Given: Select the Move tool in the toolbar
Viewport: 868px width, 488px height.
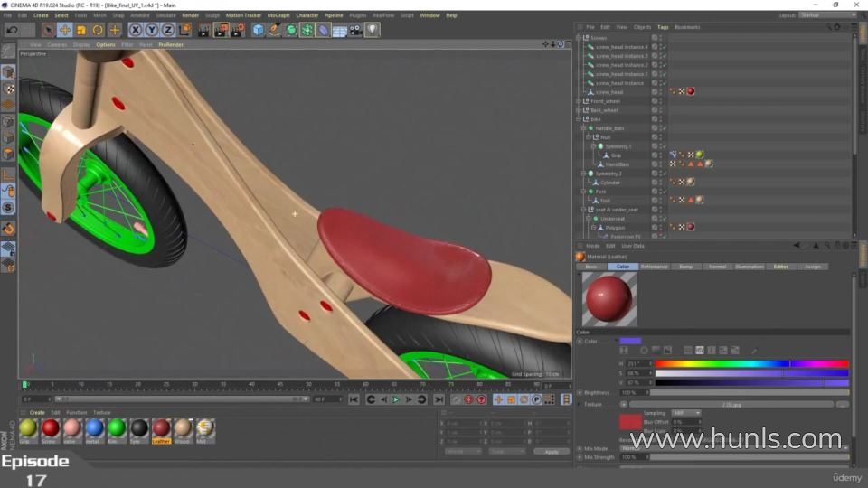Looking at the screenshot, I should tap(65, 30).
